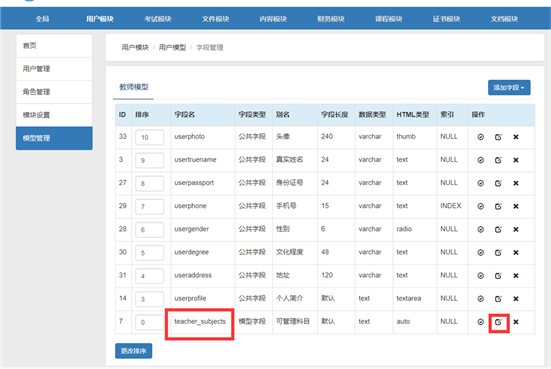Click the check icon for userprofile row

pos(480,299)
